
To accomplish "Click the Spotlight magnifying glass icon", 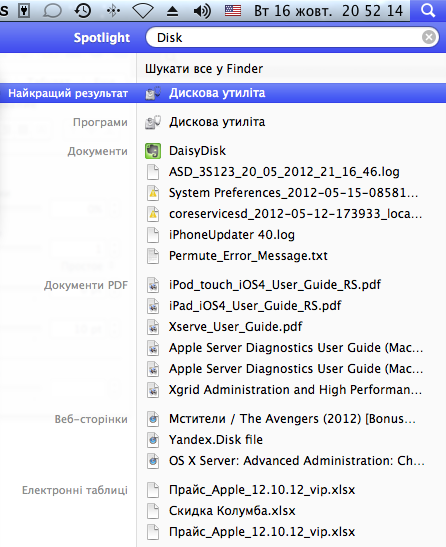I will coord(428,11).
